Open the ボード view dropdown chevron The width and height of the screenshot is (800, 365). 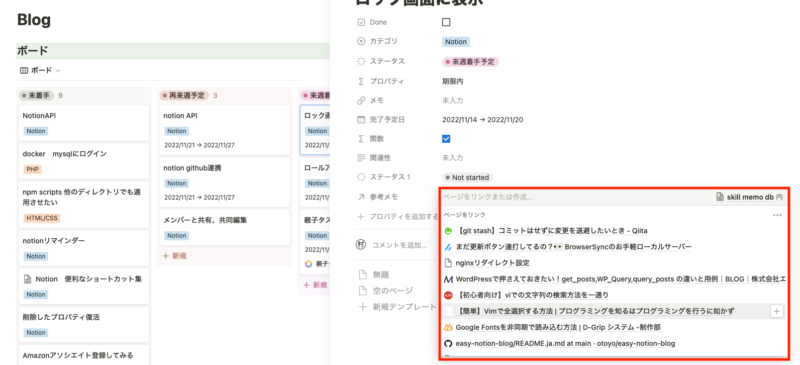pyautogui.click(x=58, y=70)
